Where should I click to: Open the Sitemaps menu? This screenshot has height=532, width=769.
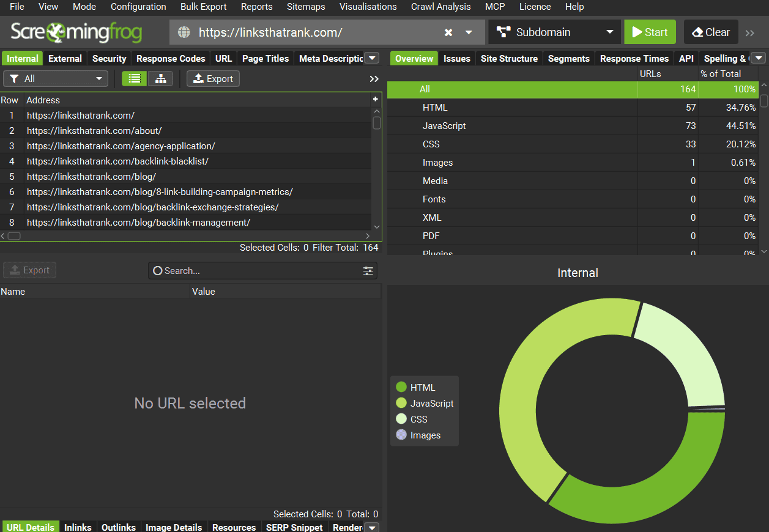[x=306, y=7]
